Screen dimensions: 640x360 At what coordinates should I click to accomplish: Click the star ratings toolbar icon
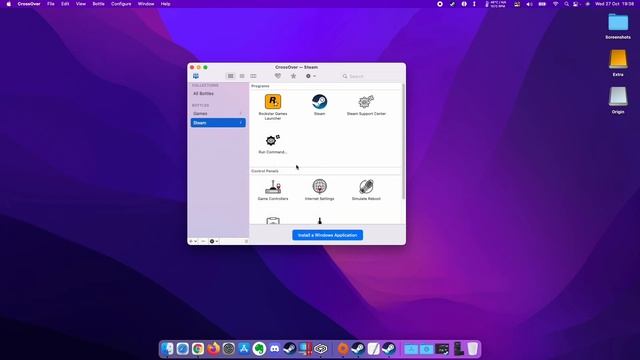[x=293, y=76]
